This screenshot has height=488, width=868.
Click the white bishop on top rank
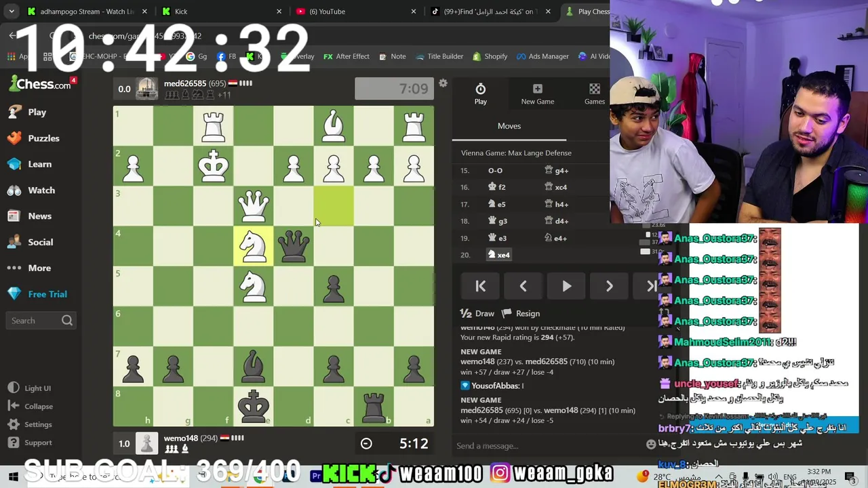pyautogui.click(x=334, y=126)
